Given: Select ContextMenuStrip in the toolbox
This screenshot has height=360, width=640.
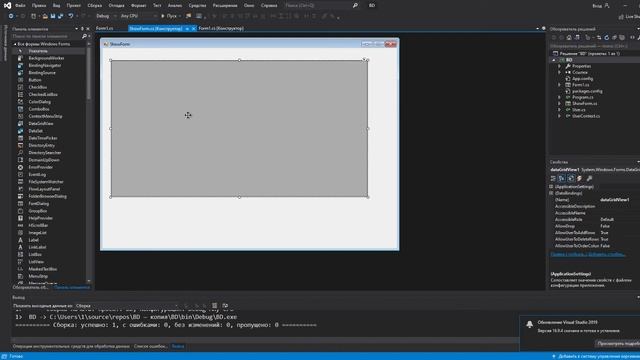Looking at the screenshot, I should click(45, 116).
